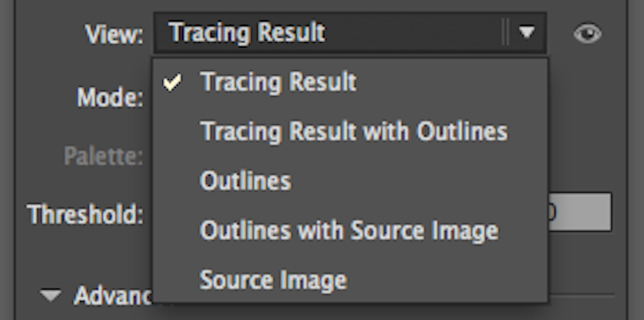
Task: Click the Threshold value field
Action: tap(580, 213)
